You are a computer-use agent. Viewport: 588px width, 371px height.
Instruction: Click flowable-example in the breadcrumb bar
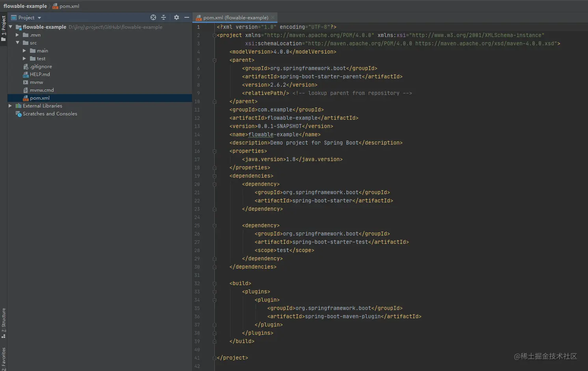[25, 6]
